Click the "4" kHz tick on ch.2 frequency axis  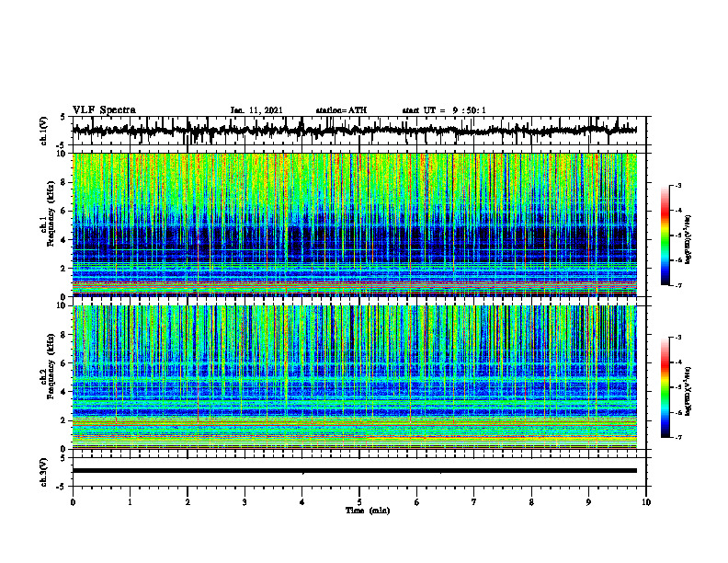click(x=65, y=392)
